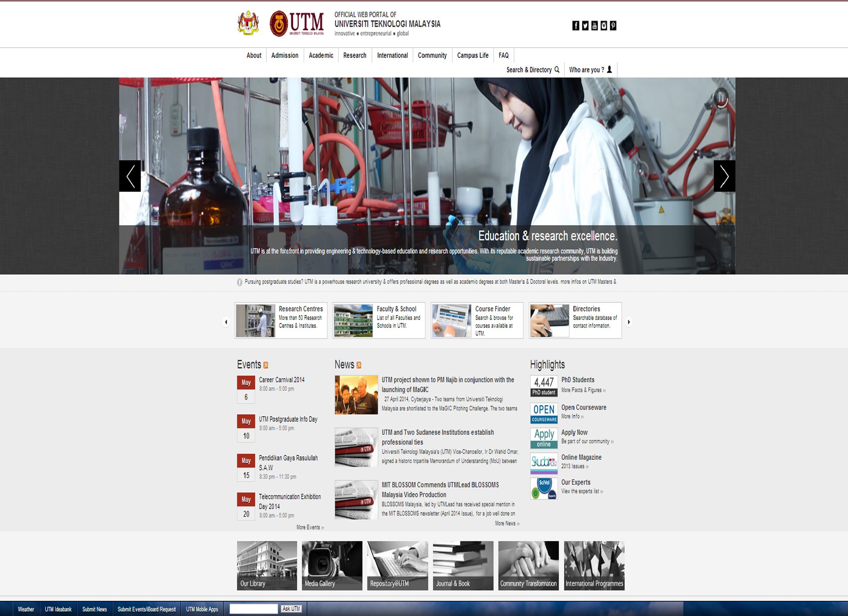Open the Sudanese Institutions news headline
Screen dimensions: 848x616
[x=438, y=437]
